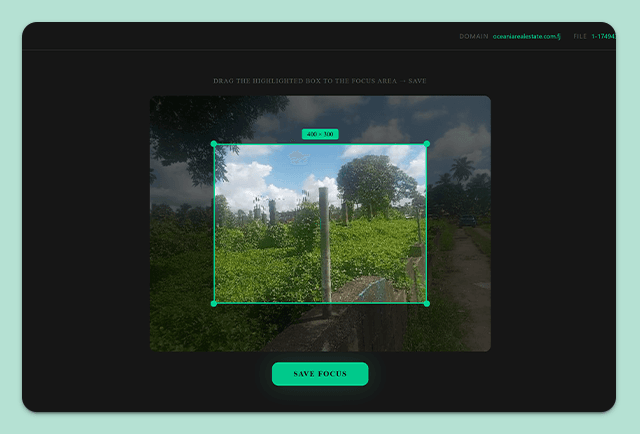The height and width of the screenshot is (434, 640).
Task: Click the faint watermark logo in the sky
Action: (298, 158)
